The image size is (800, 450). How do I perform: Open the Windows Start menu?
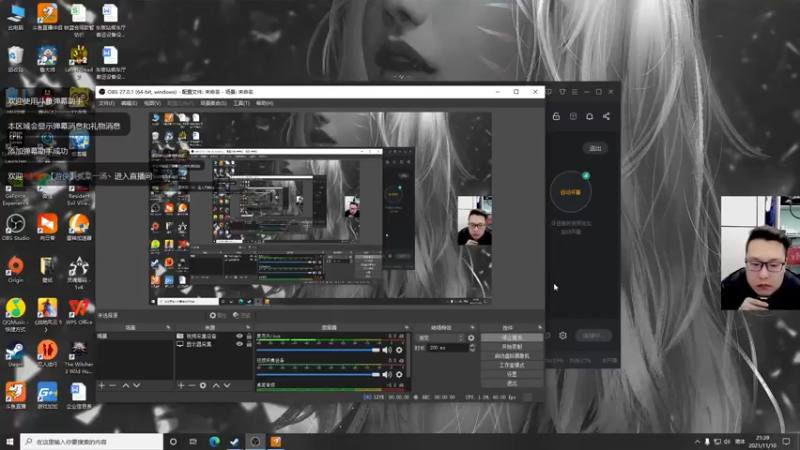click(9, 441)
